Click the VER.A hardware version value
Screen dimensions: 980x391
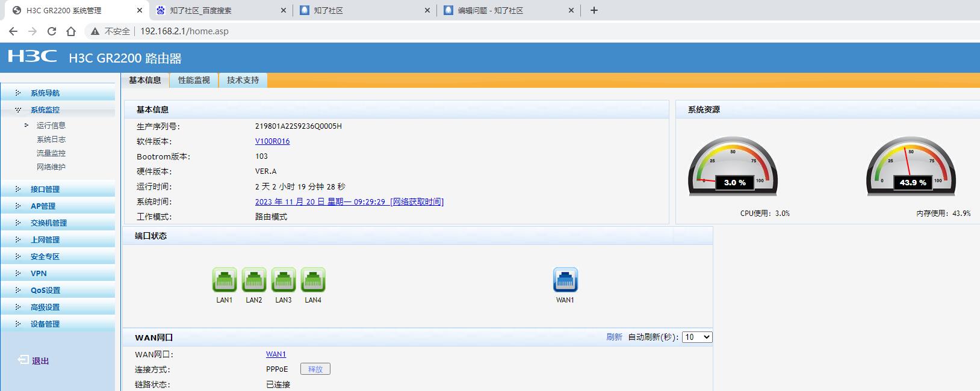[266, 171]
